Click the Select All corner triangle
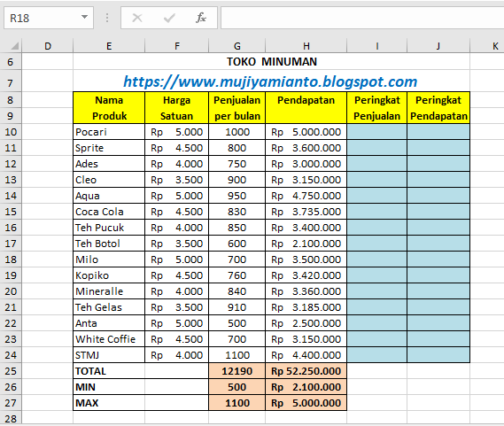This screenshot has height=426, width=504. 15,46
